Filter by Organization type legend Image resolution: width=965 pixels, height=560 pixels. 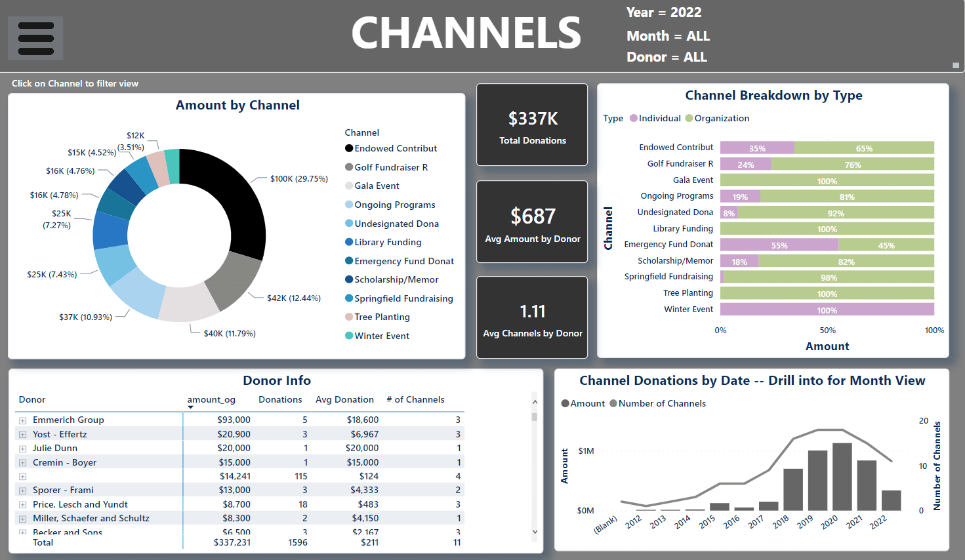pos(717,118)
